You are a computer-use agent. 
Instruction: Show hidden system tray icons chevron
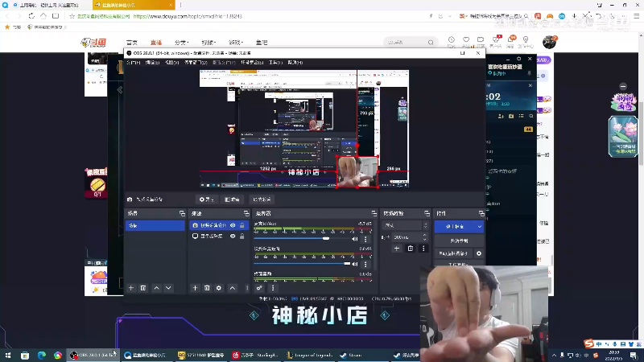(554, 355)
